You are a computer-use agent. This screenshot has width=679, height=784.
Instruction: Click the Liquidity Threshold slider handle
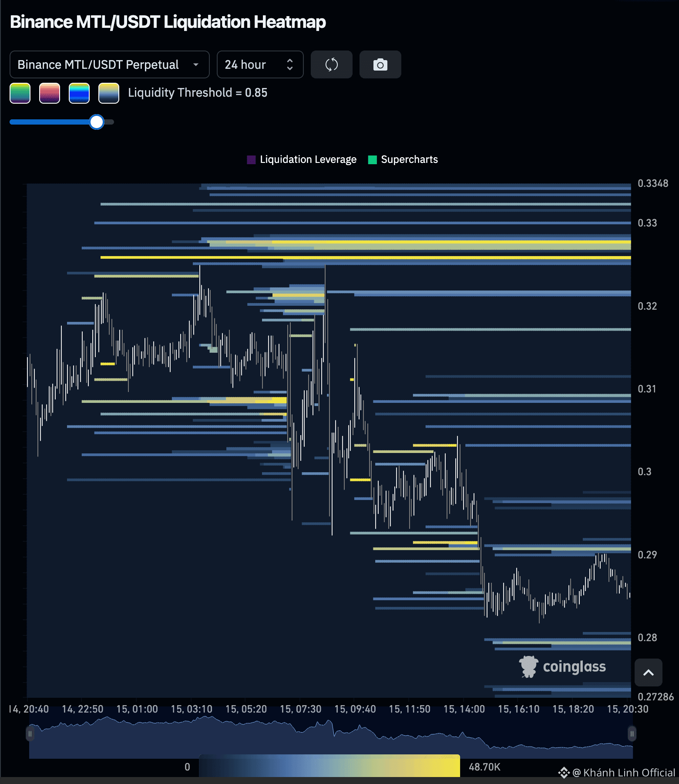pyautogui.click(x=97, y=122)
